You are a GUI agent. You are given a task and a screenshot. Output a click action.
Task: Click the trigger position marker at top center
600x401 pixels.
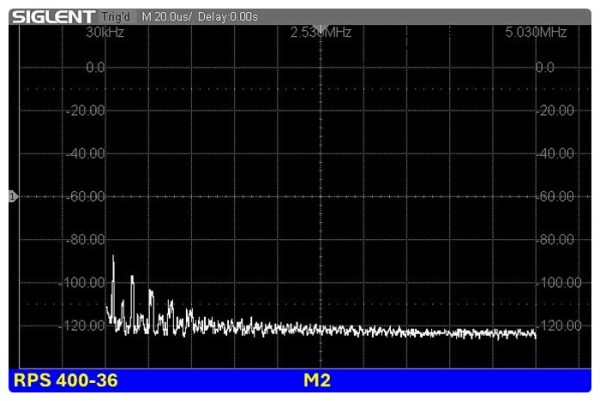point(319,27)
